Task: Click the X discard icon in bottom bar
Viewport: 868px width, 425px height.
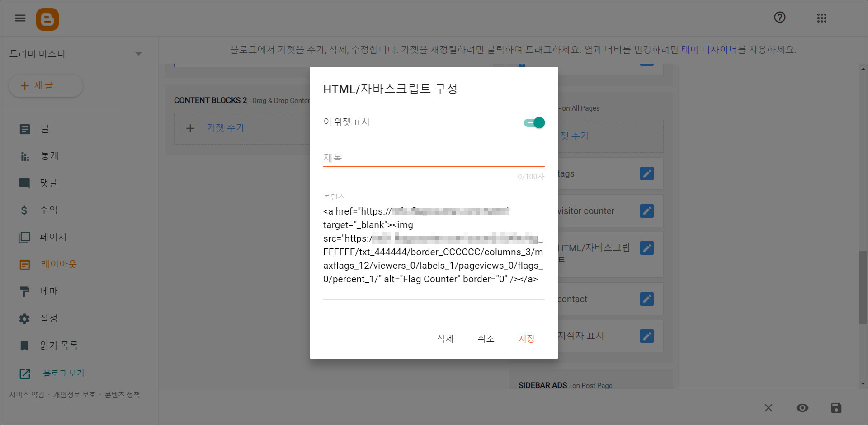Action: 769,408
